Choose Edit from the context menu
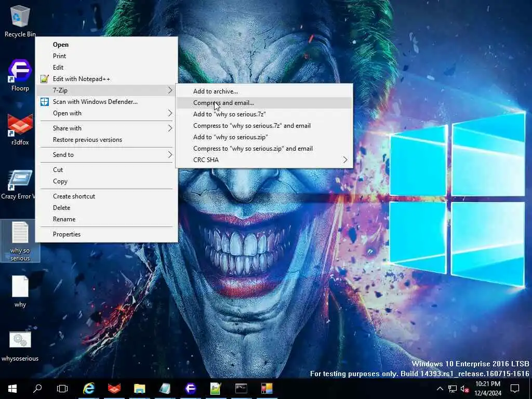Image resolution: width=532 pixels, height=399 pixels. (x=107, y=68)
